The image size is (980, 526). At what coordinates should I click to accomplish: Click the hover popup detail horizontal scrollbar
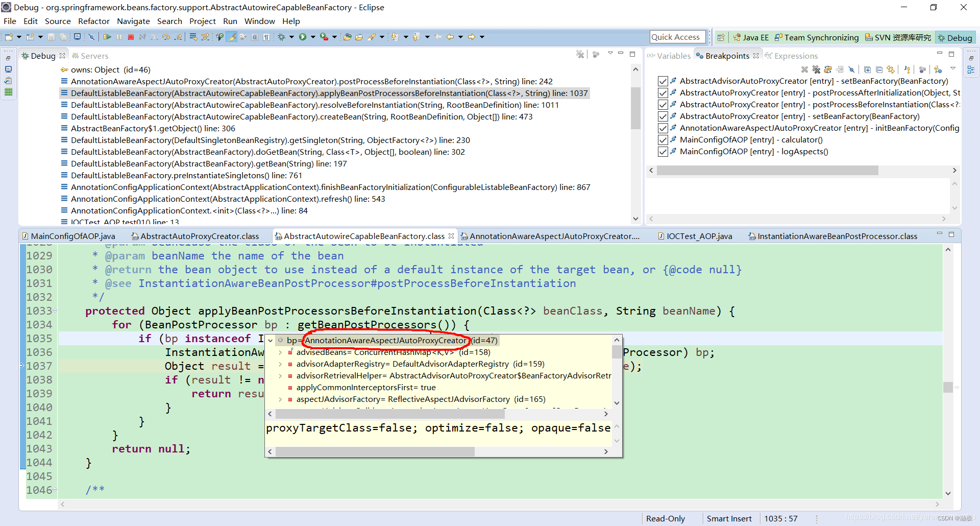tap(375, 451)
